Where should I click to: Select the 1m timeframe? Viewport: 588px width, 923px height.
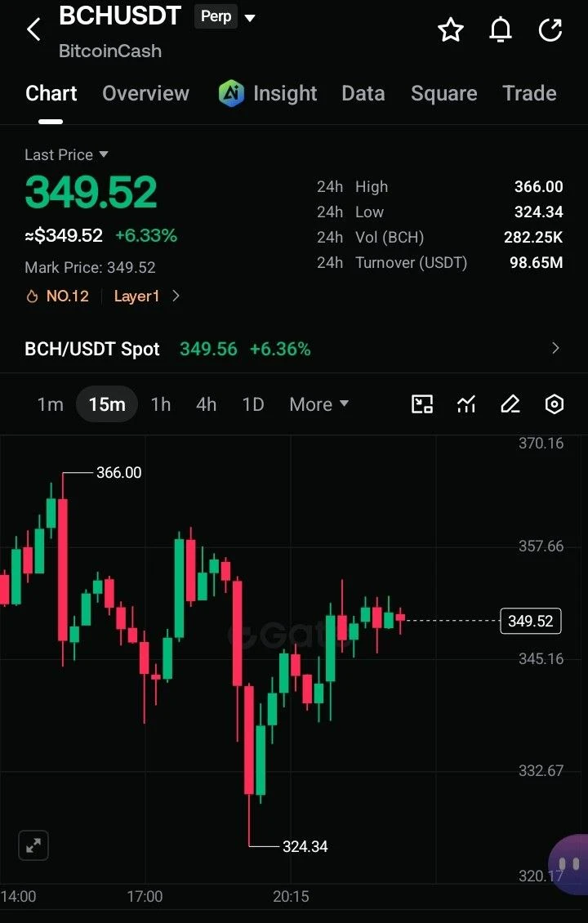coord(50,404)
